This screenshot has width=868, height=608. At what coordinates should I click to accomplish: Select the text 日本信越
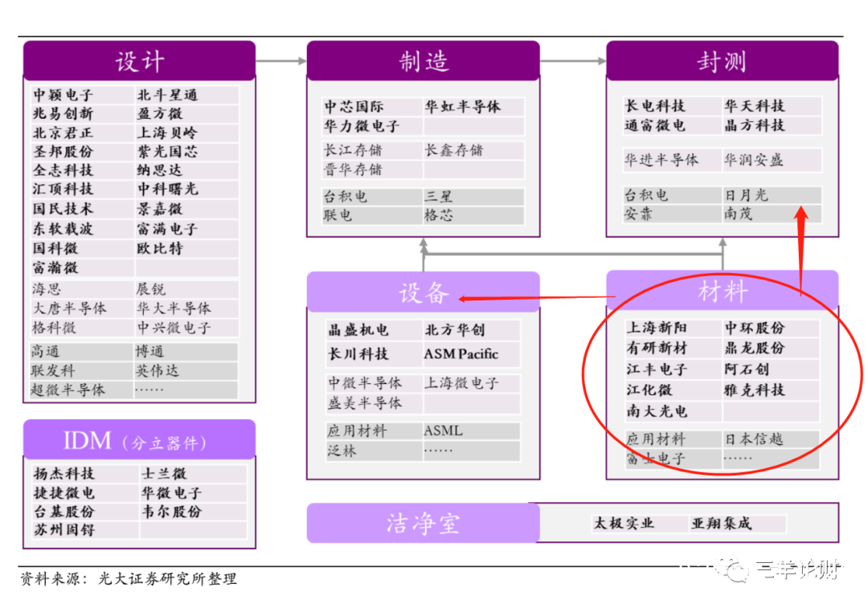755,439
